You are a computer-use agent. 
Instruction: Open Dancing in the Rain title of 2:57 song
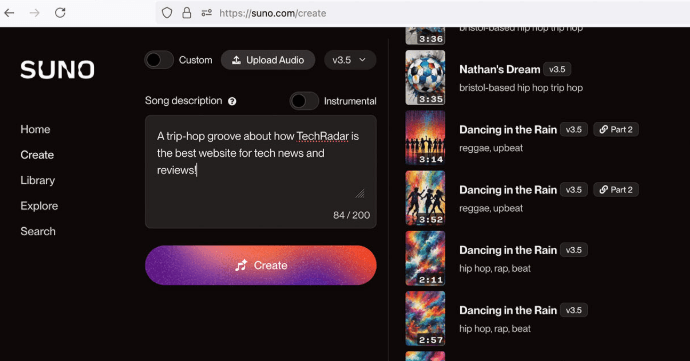[508, 311]
